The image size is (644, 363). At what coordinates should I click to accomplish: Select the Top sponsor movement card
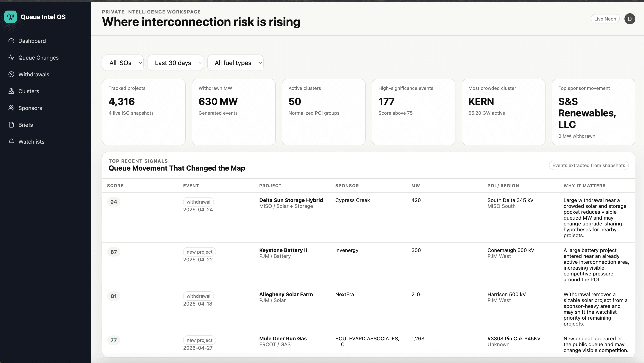coord(594,112)
